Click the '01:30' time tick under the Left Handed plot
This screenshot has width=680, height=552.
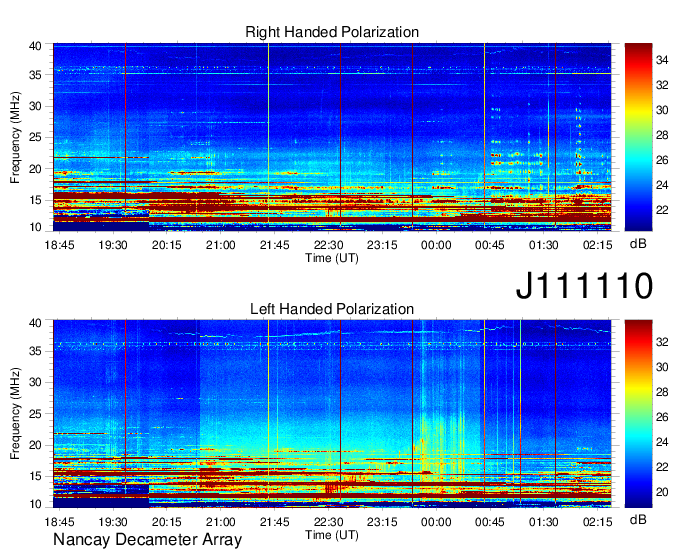[x=543, y=522]
